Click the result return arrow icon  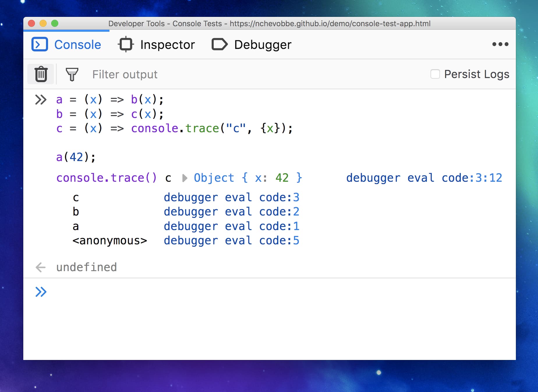point(40,267)
